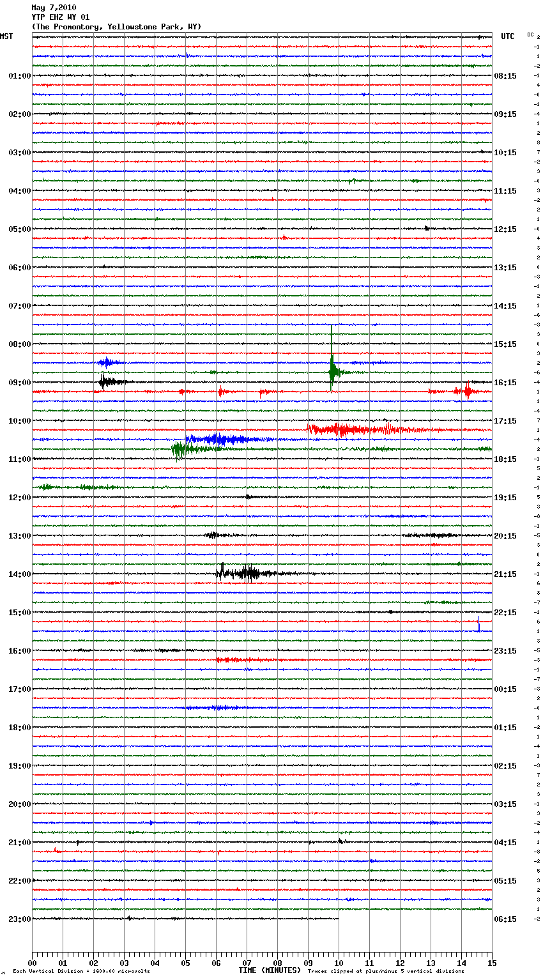This screenshot has width=543, height=980.
Task: Click the '17:00' MST time label
Action: pyautogui.click(x=20, y=689)
